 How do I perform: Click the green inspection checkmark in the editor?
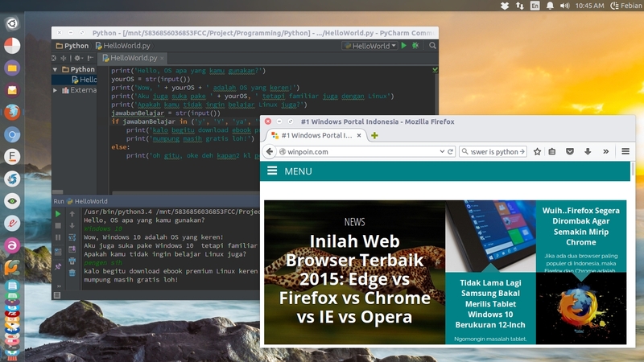click(435, 70)
